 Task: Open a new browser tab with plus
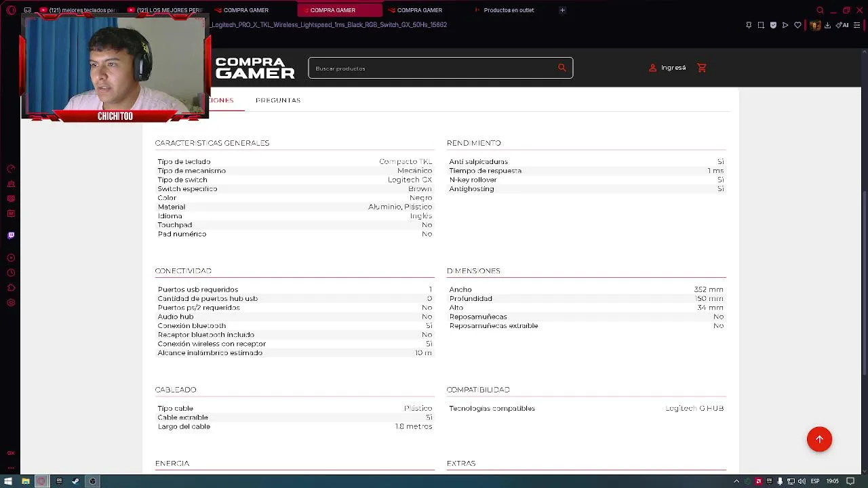pos(562,10)
